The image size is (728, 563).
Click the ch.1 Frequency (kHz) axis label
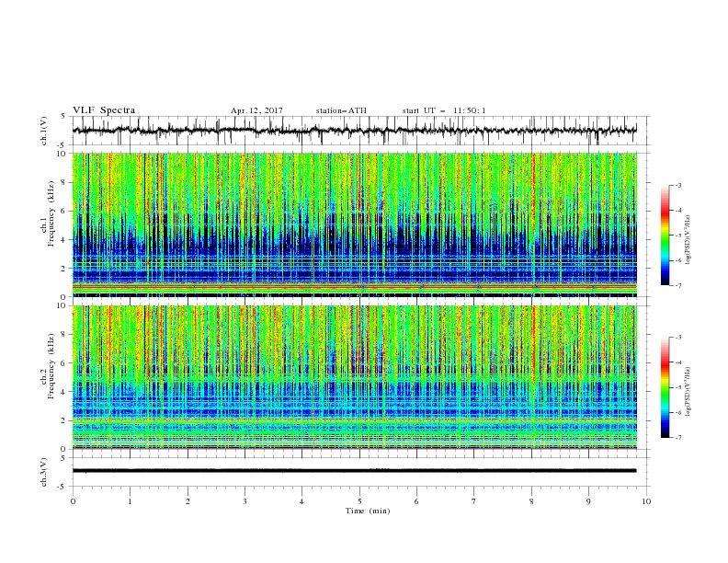[48, 214]
